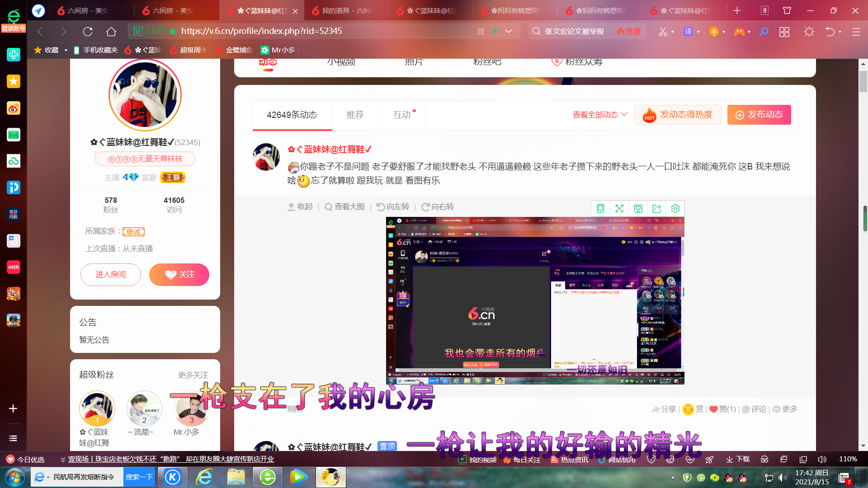Expand the 收藏 bookmarks dropdown arrow
This screenshot has height=488, width=868.
(x=66, y=50)
